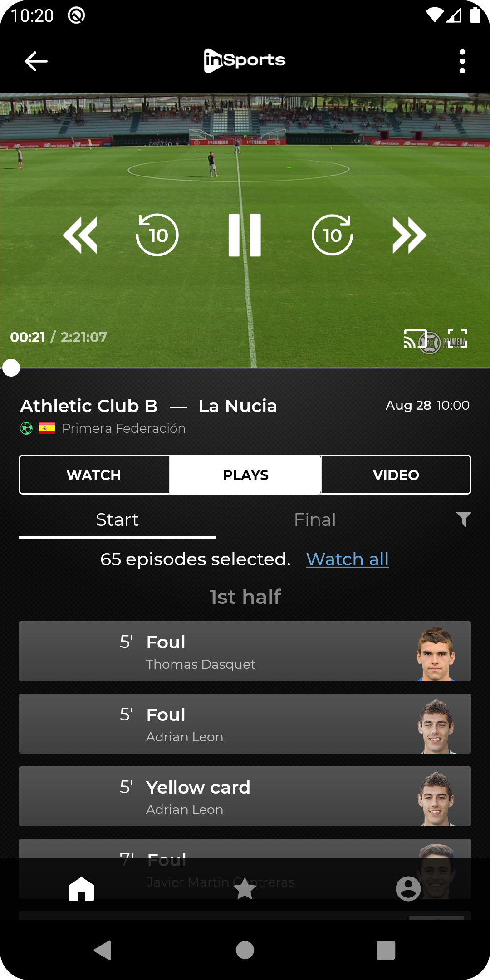Screen dimensions: 490x980
Task: Open Thomas Dasquet foul episode
Action: tap(245, 651)
